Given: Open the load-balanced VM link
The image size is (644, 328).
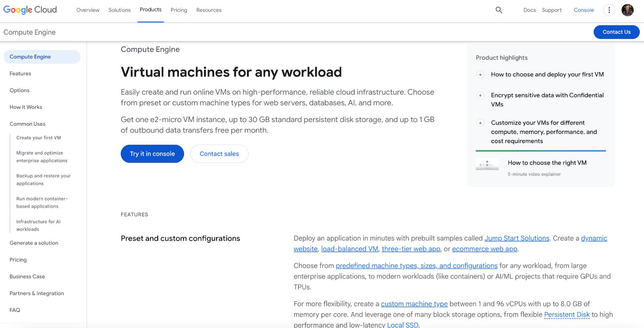Looking at the screenshot, I should click(350, 249).
